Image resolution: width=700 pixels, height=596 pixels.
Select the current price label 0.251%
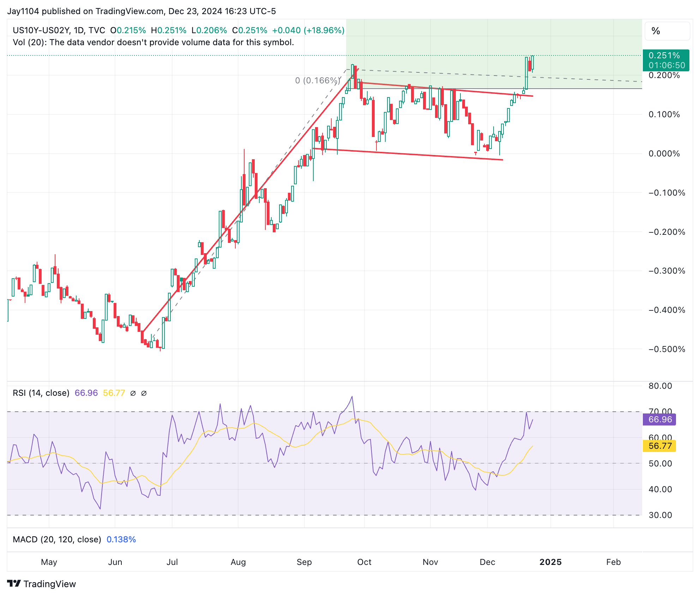(x=666, y=60)
